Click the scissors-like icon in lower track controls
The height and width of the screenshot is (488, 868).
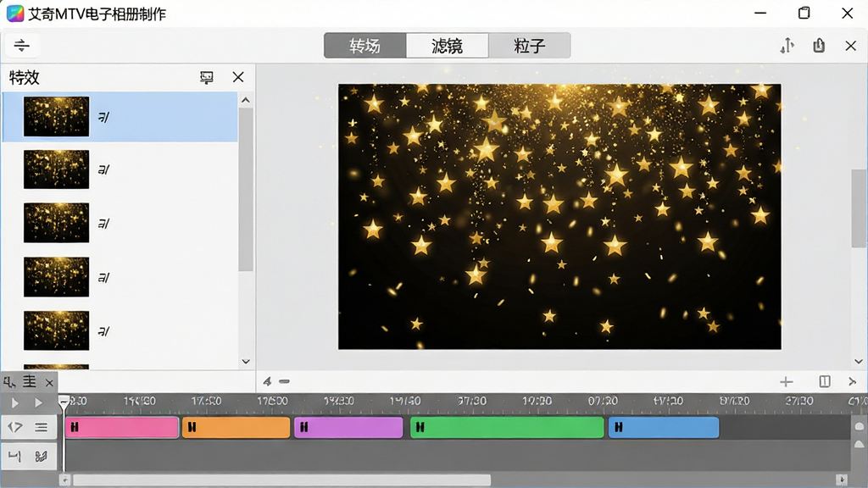41,457
